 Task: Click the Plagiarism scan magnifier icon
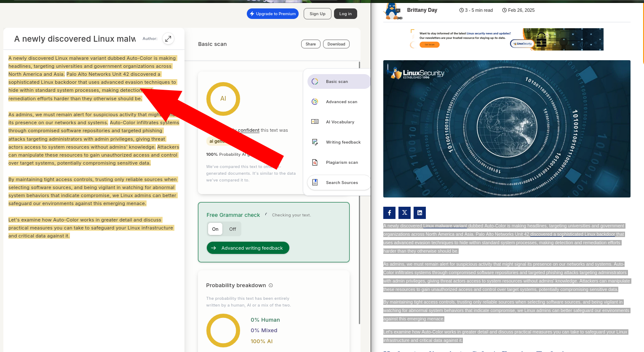(x=315, y=163)
